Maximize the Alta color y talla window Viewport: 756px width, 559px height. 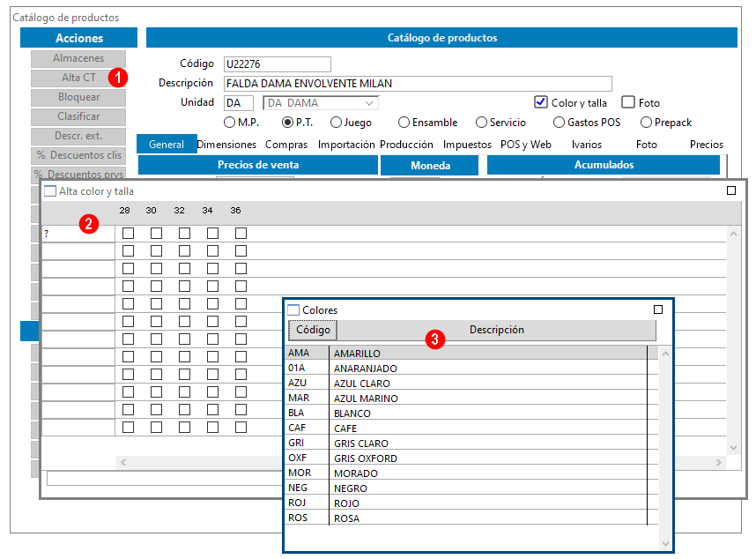pyautogui.click(x=731, y=190)
